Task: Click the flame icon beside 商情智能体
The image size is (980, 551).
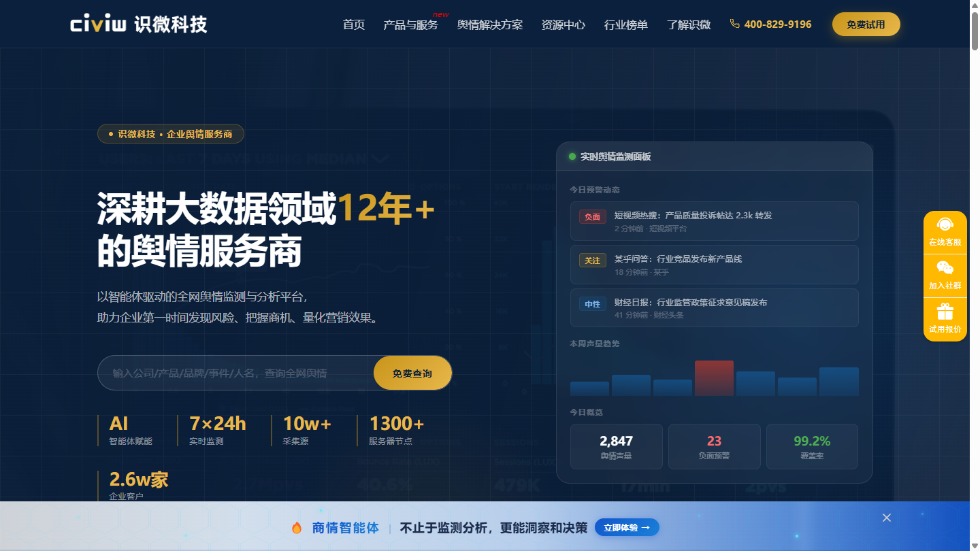Action: (x=297, y=528)
